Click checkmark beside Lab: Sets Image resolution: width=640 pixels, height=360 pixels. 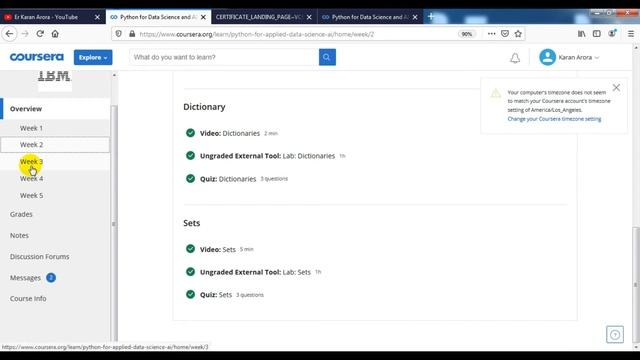(190, 271)
